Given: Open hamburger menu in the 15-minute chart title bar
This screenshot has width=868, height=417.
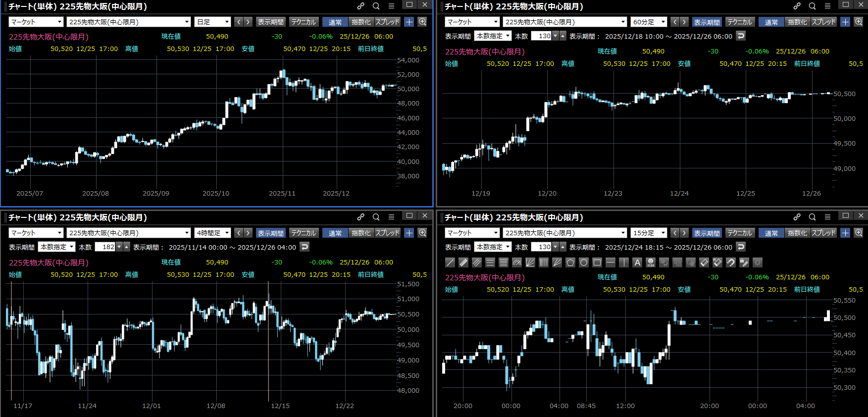Looking at the screenshot, I should [x=827, y=217].
